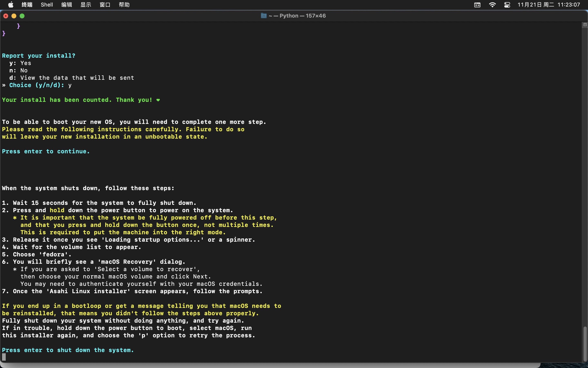Click the text 'Report your install?'
The height and width of the screenshot is (368, 588).
[39, 55]
